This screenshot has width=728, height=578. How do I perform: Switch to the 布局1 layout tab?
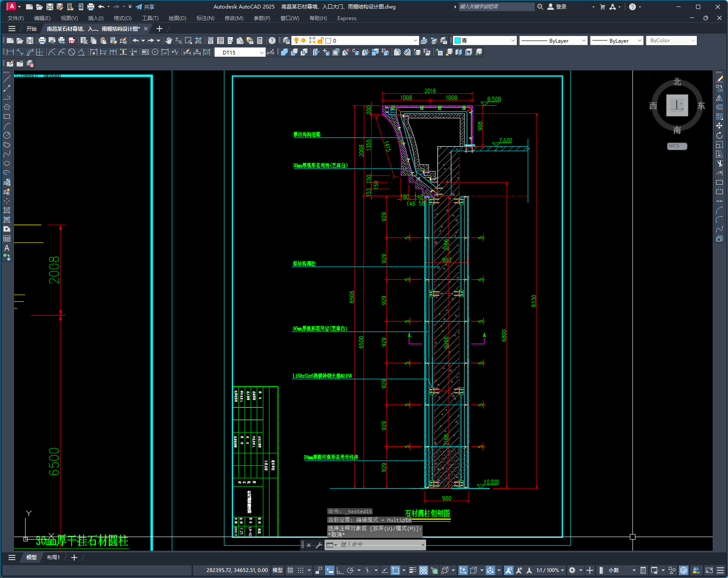[x=53, y=558]
